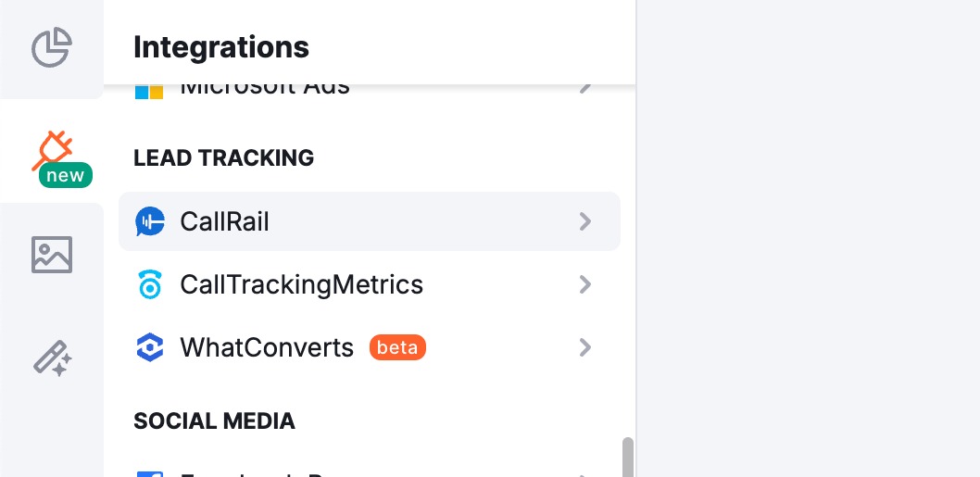
Task: Click the Social Media section heading
Action: [x=214, y=421]
